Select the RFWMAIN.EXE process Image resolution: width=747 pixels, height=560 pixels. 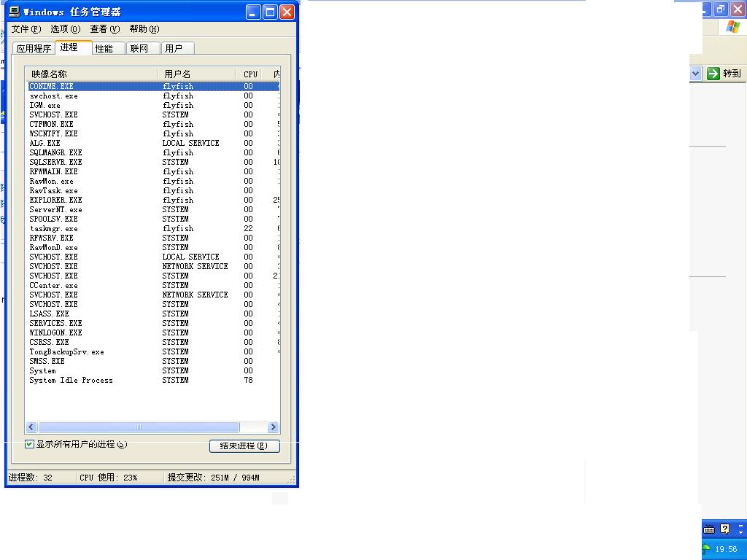53,171
